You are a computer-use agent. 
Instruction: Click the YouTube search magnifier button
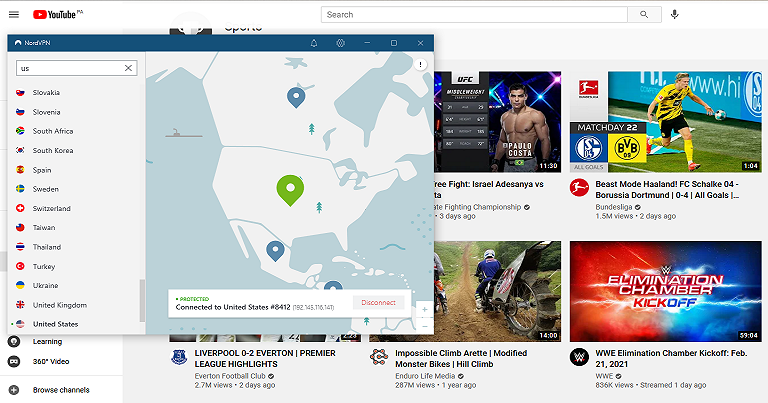tap(644, 15)
